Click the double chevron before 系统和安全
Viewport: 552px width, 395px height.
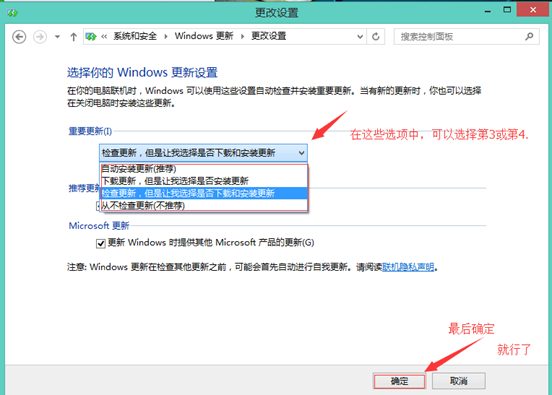104,36
